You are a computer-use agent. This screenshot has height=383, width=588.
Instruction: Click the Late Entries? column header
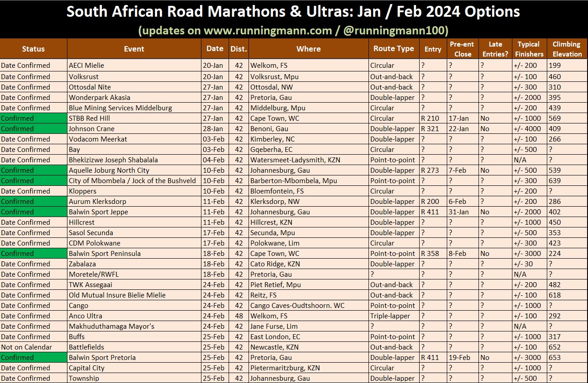click(x=496, y=49)
